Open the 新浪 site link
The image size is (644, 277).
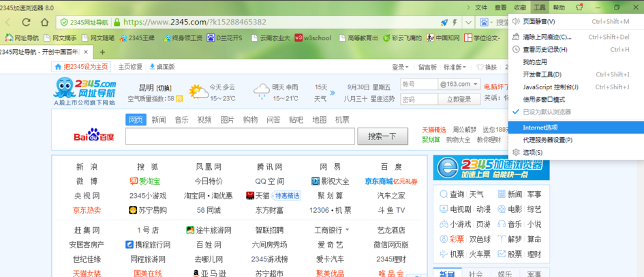87,166
